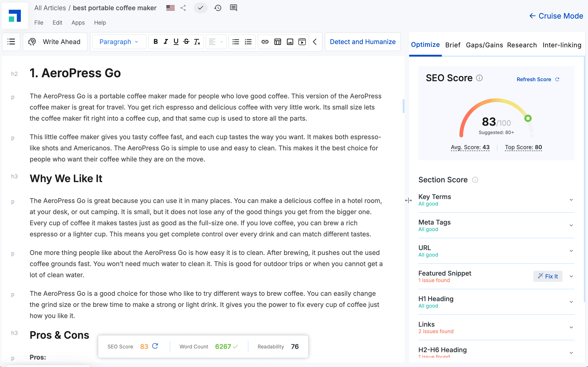Open the US flag language selector
The width and height of the screenshot is (588, 367).
click(x=170, y=8)
